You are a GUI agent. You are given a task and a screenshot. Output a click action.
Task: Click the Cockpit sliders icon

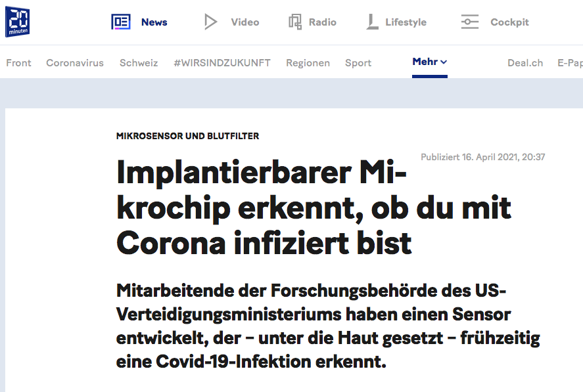pos(470,22)
